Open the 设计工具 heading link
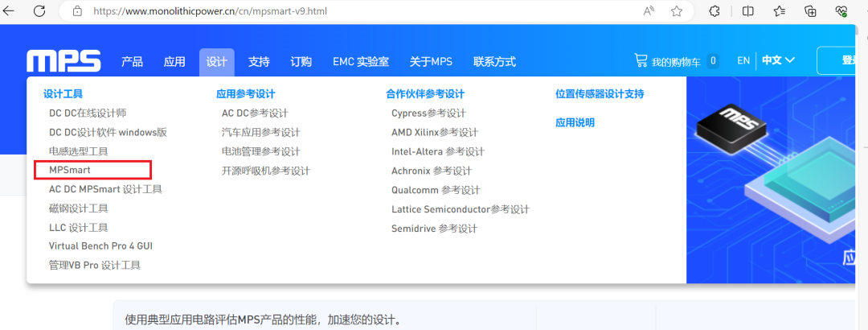Screen dimensions: 868x330 point(63,94)
